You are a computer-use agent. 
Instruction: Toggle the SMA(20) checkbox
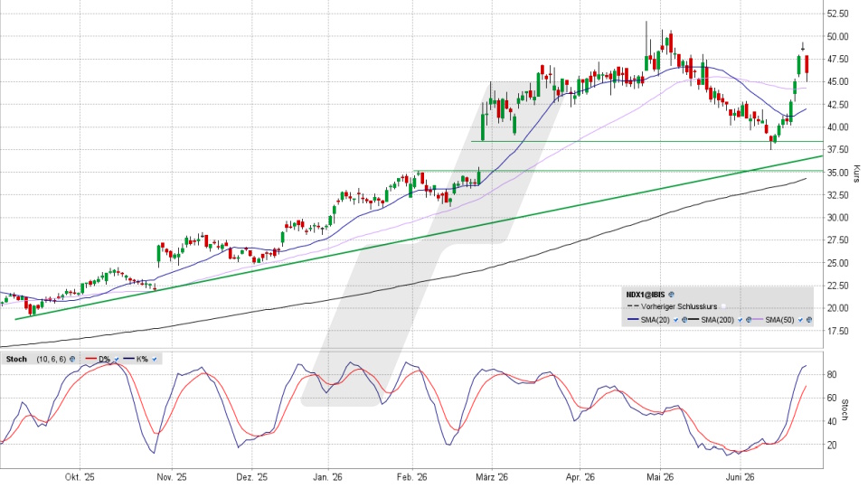(x=676, y=320)
